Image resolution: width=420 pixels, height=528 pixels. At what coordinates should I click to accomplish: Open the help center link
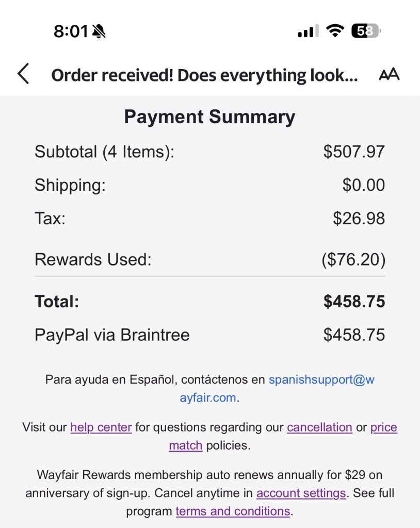tap(101, 427)
